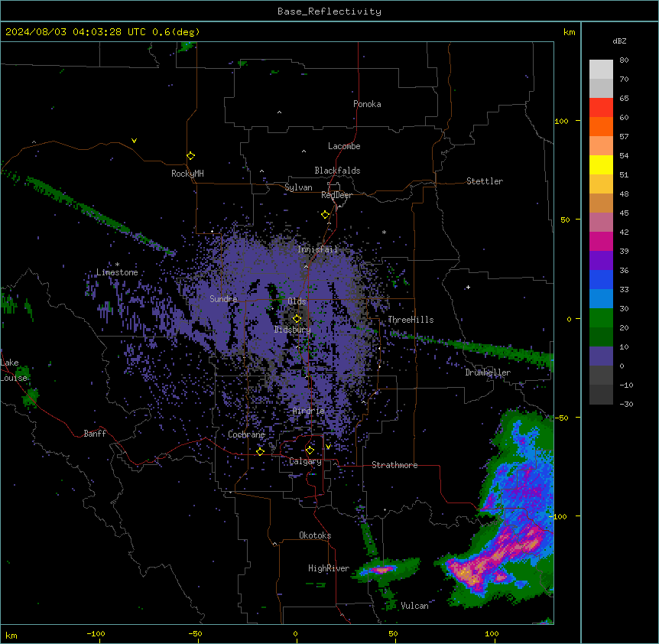
Task: Click the ThreeHills label
Action: (x=411, y=320)
